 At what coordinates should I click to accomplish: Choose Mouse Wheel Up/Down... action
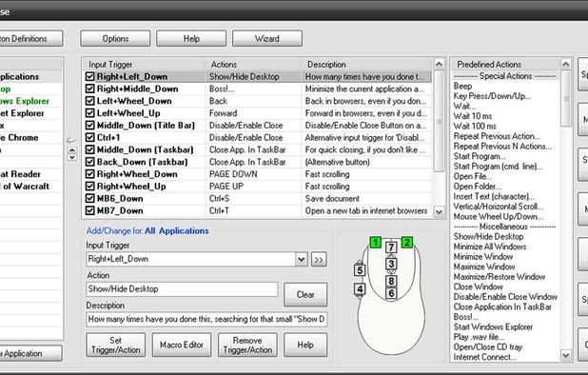[x=498, y=217]
